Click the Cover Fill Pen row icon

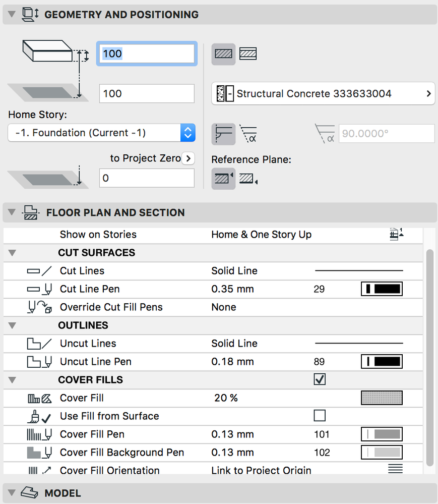click(x=39, y=434)
